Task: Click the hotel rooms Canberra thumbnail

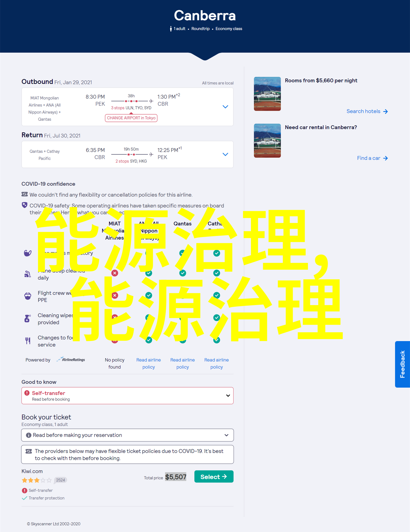Action: point(267,94)
